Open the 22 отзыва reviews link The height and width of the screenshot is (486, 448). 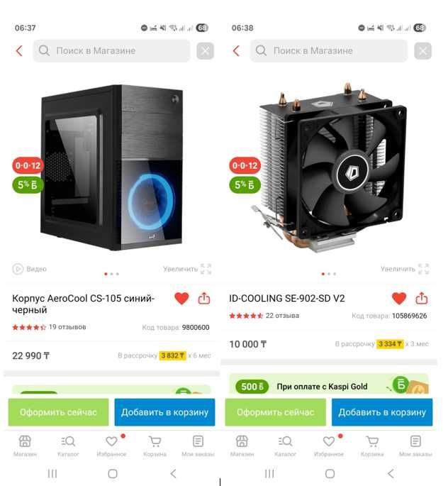click(x=282, y=316)
